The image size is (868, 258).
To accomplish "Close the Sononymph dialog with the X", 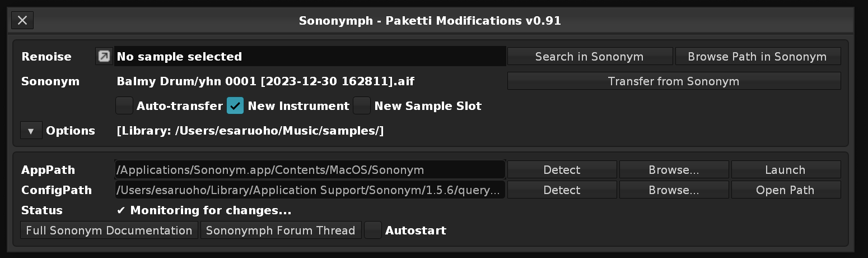I will click(x=22, y=21).
